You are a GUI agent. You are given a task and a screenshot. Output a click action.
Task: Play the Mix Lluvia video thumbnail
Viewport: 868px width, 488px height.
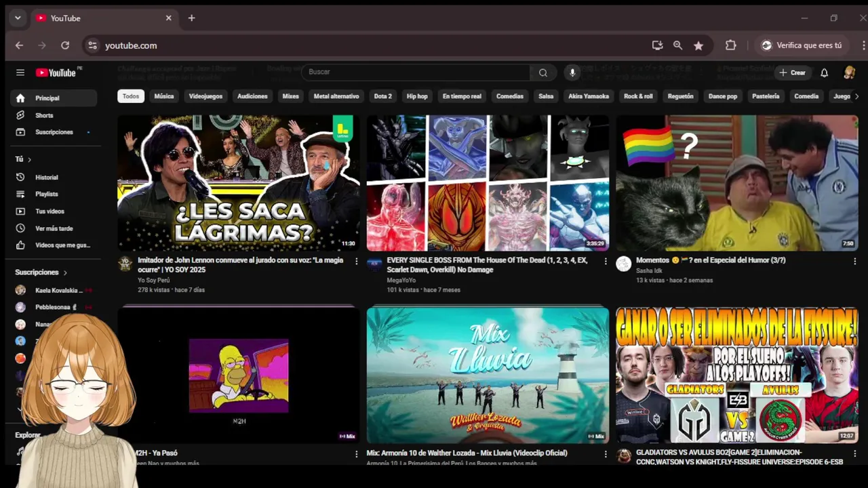(488, 375)
